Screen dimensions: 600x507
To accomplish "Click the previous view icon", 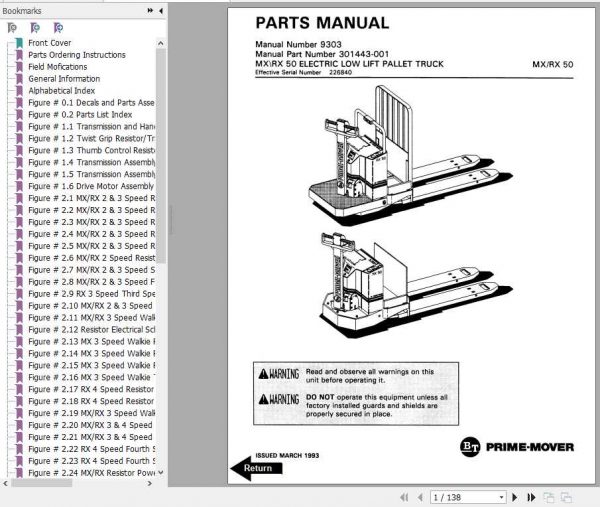I will (549, 497).
